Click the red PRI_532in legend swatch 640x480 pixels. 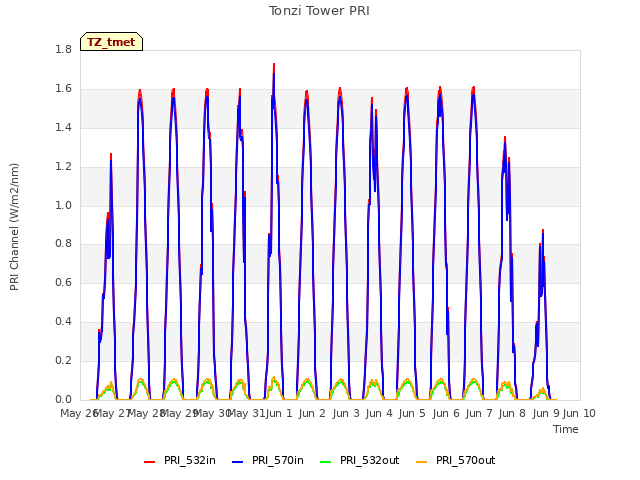click(x=149, y=462)
